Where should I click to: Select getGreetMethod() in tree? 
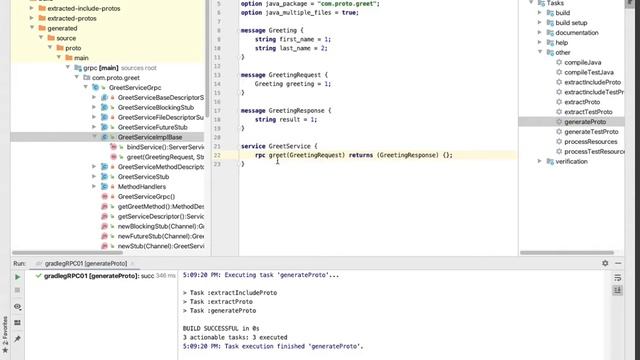click(161, 207)
